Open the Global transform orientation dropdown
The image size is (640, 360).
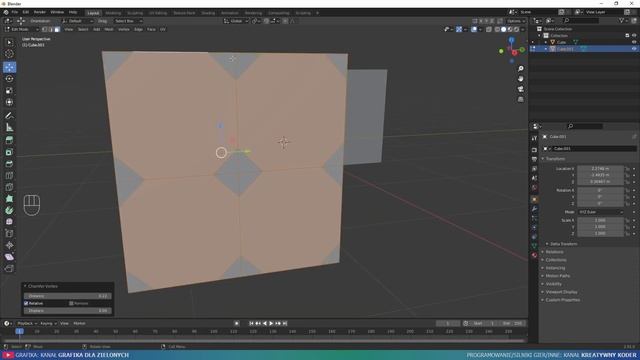point(236,21)
